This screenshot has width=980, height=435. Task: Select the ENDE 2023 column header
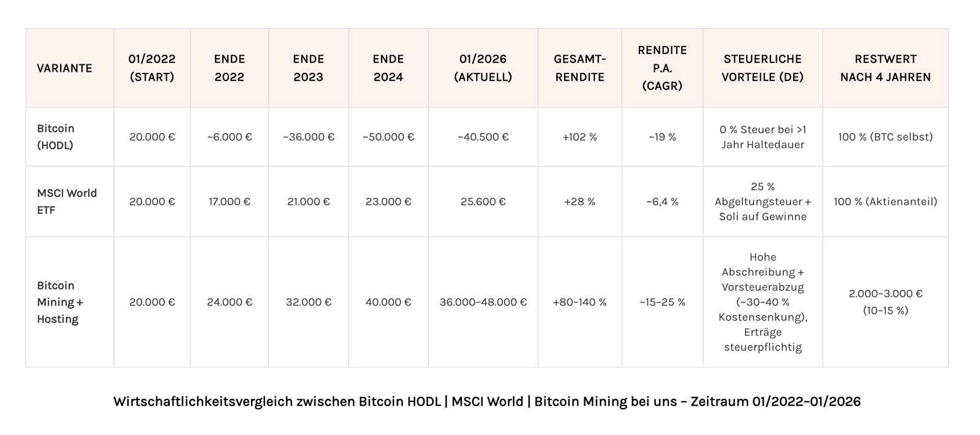tap(308, 68)
